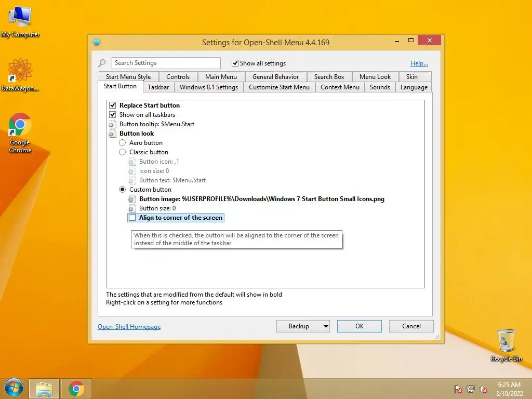This screenshot has width=532, height=399.
Task: Click gear icon beside Button look
Action: 112,134
